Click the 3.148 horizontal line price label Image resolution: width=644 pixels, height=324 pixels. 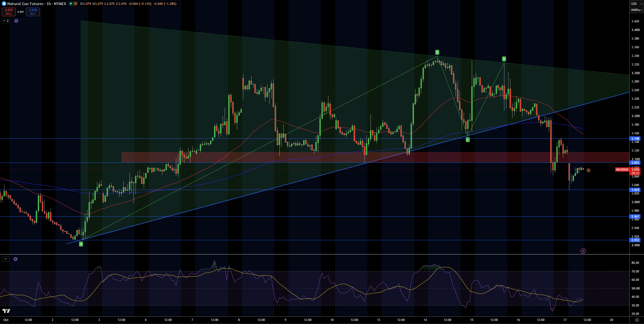pos(635,139)
